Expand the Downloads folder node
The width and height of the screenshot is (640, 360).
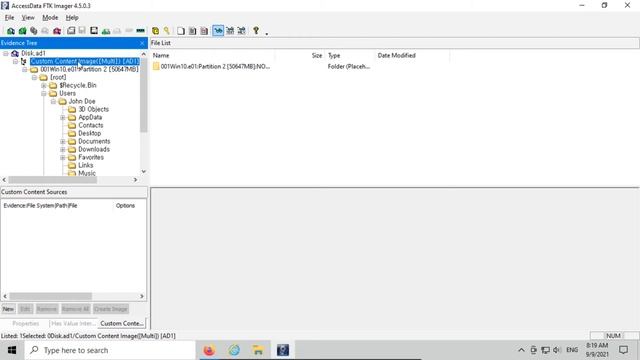point(63,149)
